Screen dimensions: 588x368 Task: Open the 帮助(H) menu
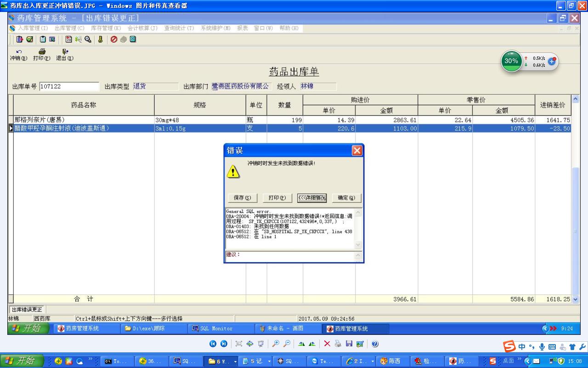pyautogui.click(x=289, y=28)
